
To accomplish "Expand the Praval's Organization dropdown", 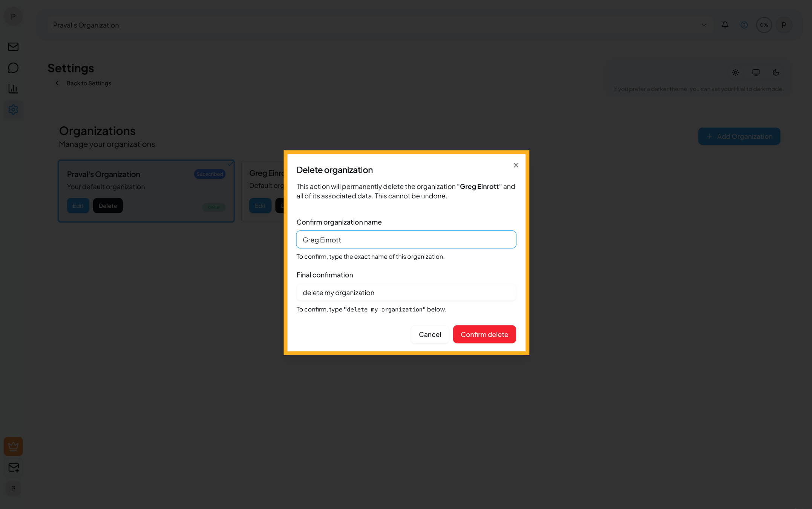I will pos(703,25).
